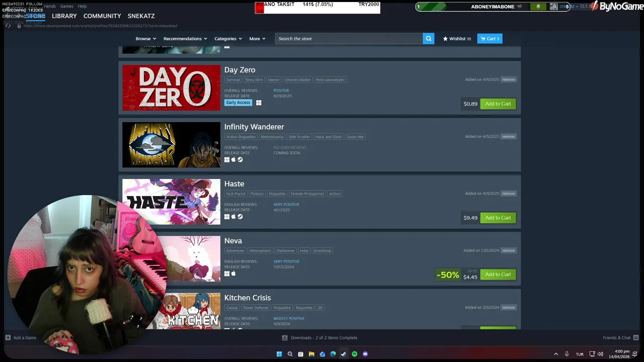The image size is (644, 362).
Task: Add Haste to cart
Action: pos(498,218)
